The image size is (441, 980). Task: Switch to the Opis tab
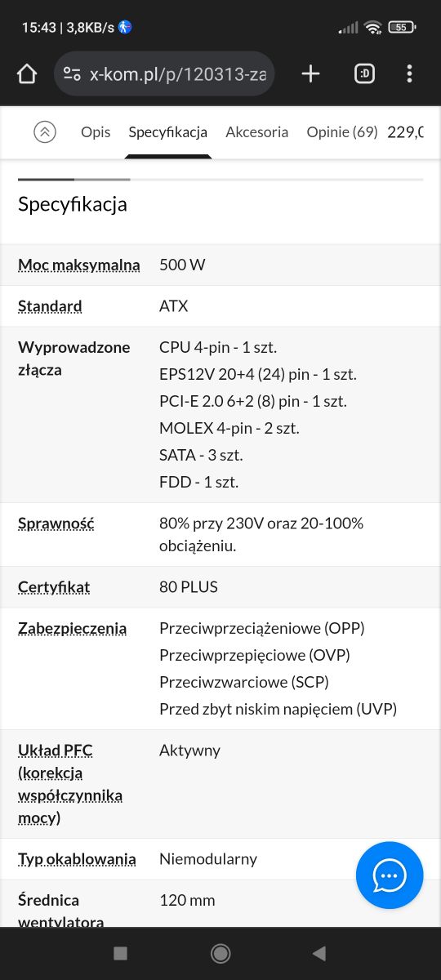(x=96, y=131)
